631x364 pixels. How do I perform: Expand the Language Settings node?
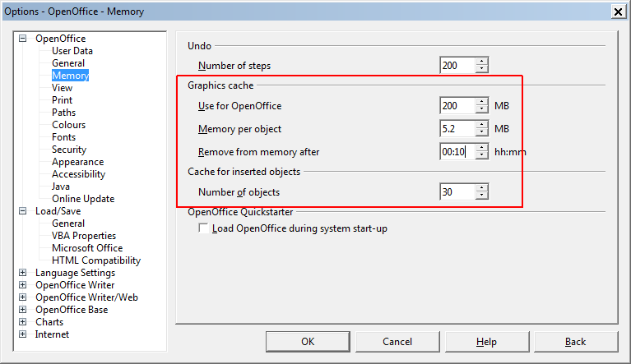pos(23,273)
